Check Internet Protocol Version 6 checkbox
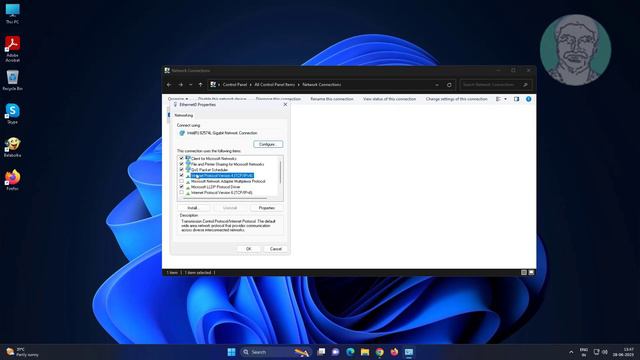 (181, 193)
